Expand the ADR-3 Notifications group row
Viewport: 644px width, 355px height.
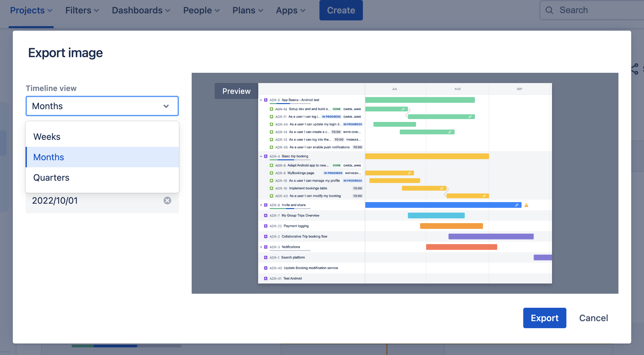coord(261,246)
